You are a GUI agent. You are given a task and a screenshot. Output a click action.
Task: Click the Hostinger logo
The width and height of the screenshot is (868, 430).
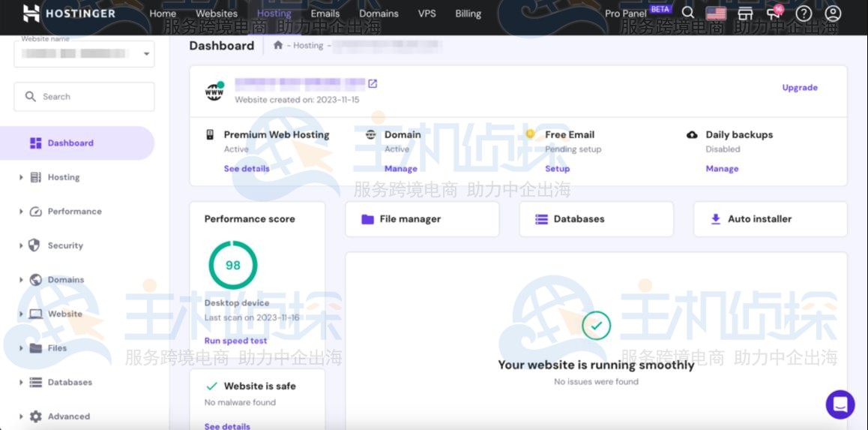click(69, 14)
